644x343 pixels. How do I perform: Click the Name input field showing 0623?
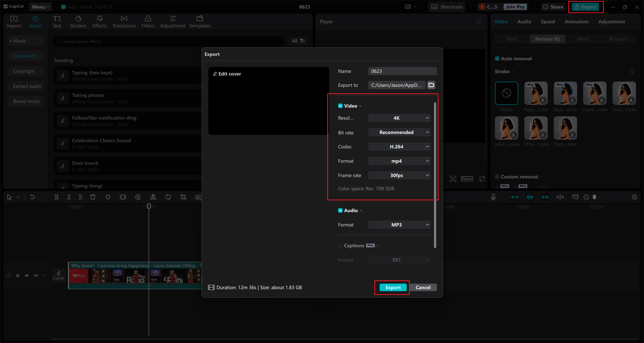point(402,71)
